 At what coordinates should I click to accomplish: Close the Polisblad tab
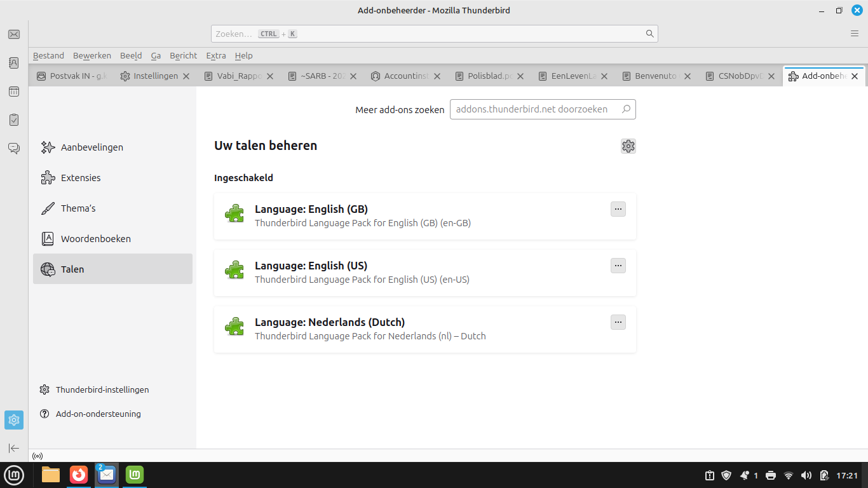520,76
